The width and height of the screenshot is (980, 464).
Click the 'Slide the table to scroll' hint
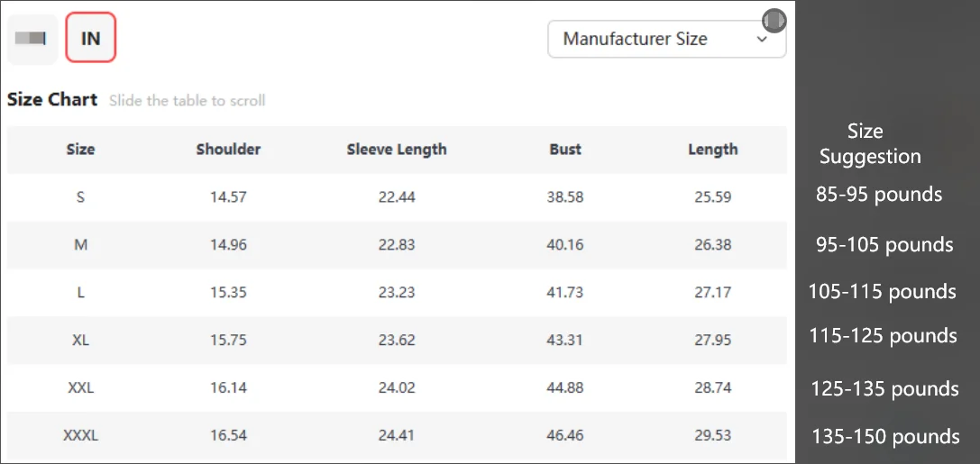point(187,101)
